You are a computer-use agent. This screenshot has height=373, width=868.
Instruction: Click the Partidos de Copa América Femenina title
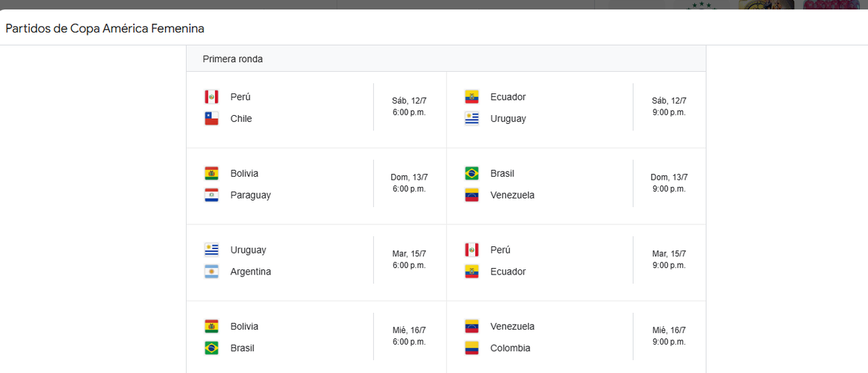(105, 29)
